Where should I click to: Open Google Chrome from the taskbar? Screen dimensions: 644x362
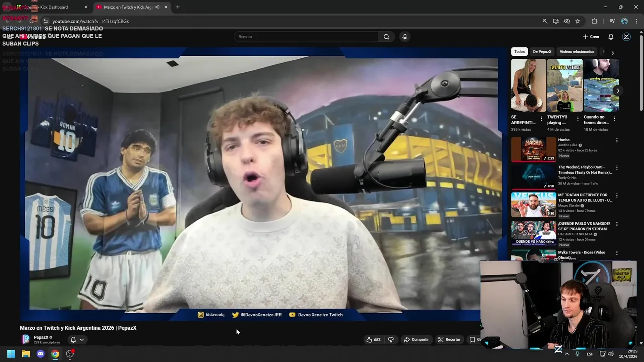pos(55,354)
